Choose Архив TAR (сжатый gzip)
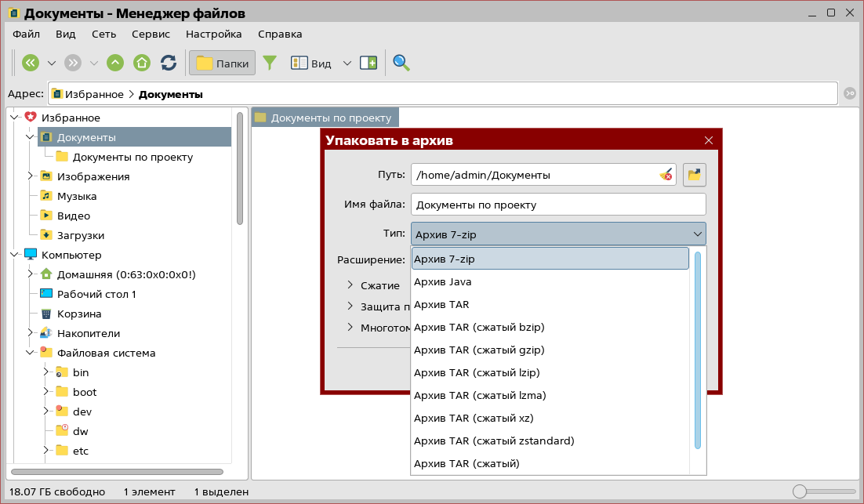Viewport: 864px width, 504px height. click(550, 350)
